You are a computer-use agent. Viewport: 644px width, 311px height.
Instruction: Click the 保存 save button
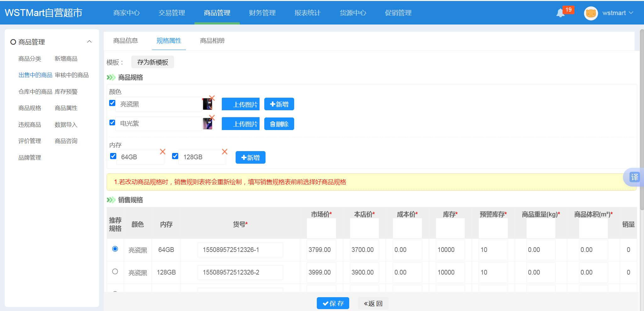333,303
